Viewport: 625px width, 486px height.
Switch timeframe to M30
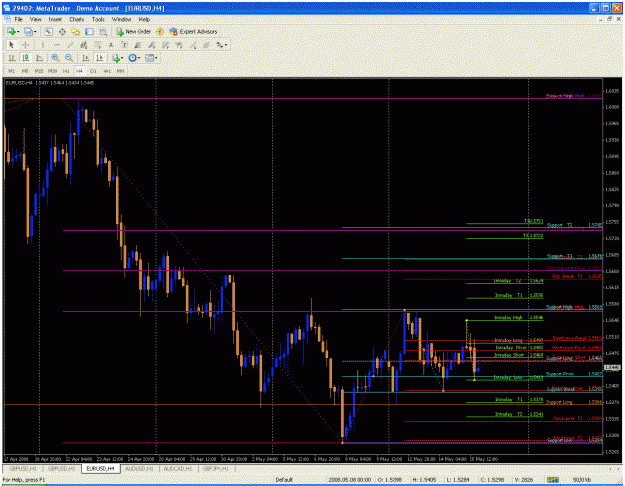click(x=52, y=71)
